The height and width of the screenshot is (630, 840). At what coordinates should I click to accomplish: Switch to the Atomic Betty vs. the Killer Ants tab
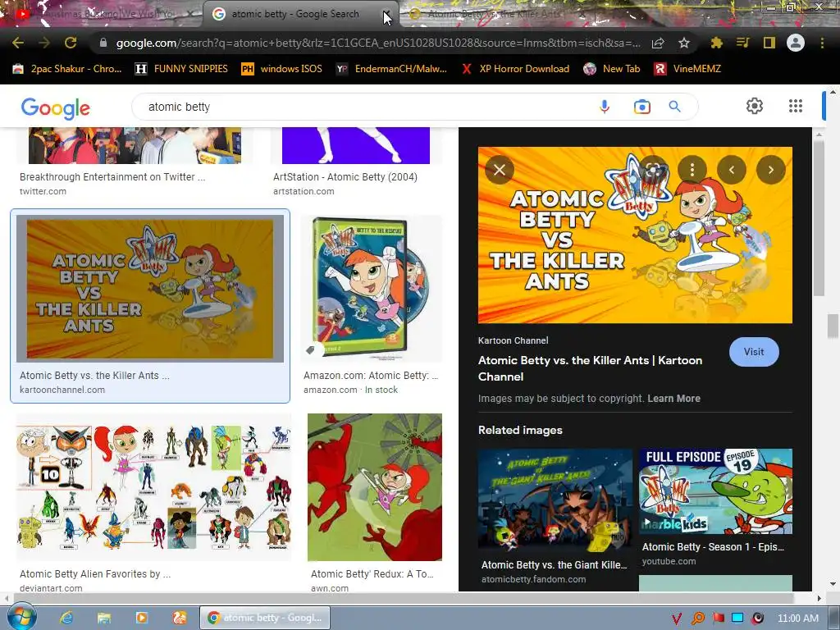pyautogui.click(x=493, y=14)
